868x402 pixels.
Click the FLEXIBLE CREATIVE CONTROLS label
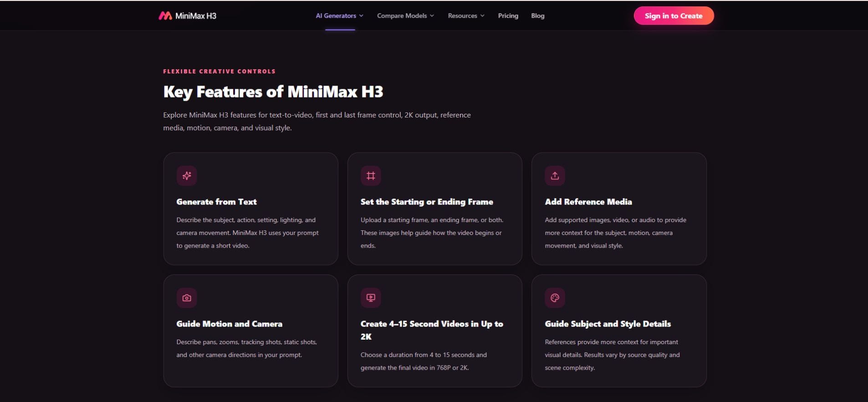[219, 71]
